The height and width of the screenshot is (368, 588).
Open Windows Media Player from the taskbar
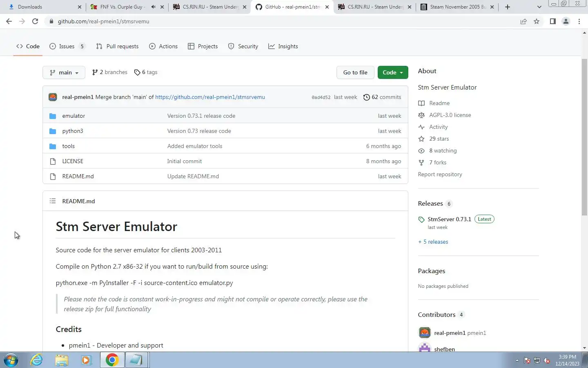tap(86, 360)
